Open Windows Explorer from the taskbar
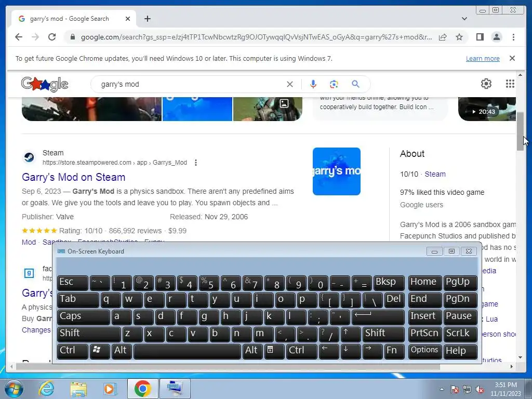 [x=78, y=389]
